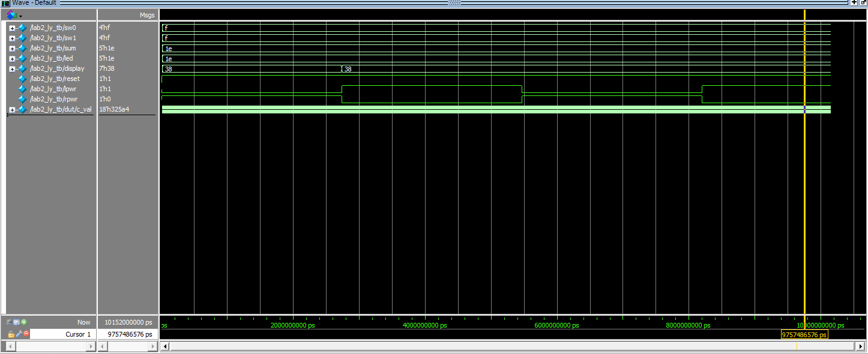Image resolution: width=868 pixels, height=354 pixels.
Task: Open cursor properties with the wrench icon
Action: point(18,334)
